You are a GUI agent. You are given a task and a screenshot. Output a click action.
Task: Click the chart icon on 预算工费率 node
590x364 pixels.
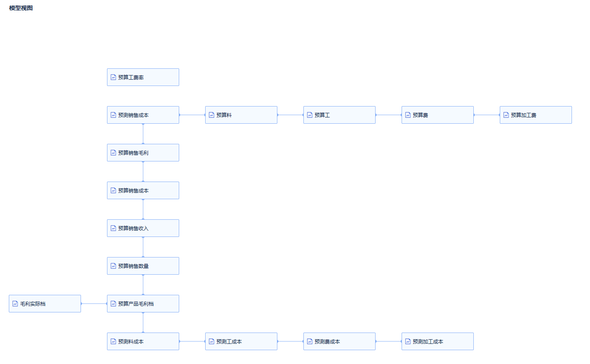click(x=113, y=77)
